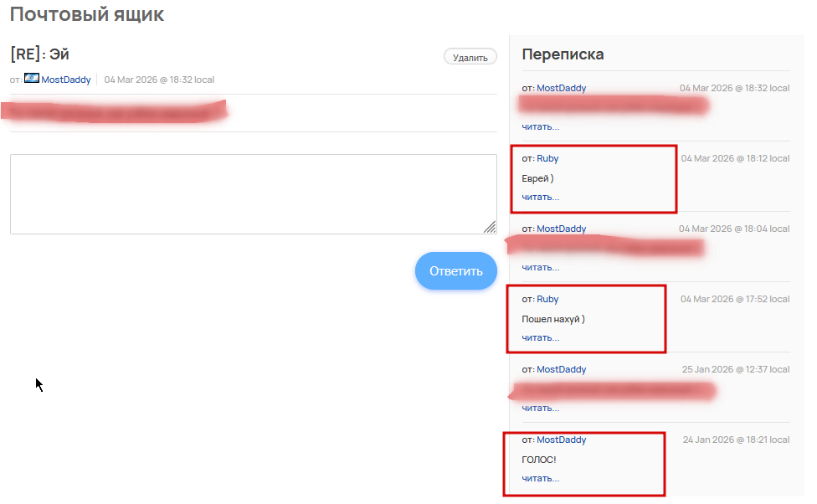Grab the text area resize handle
This screenshot has width=817, height=504.
pos(490,227)
